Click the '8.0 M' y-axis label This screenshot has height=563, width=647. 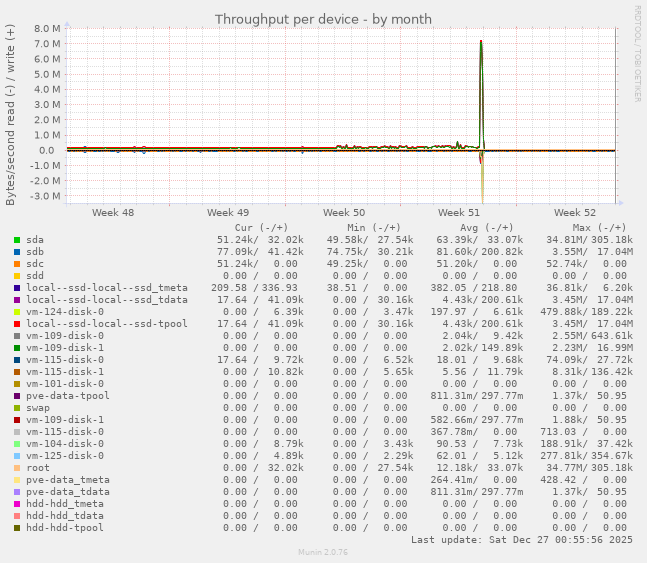(47, 28)
